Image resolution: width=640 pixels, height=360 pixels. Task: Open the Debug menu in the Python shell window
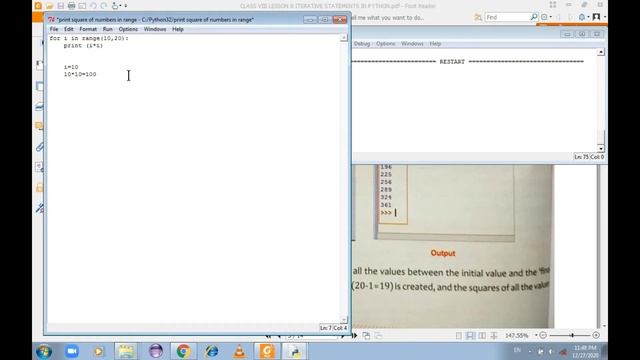coord(362,44)
